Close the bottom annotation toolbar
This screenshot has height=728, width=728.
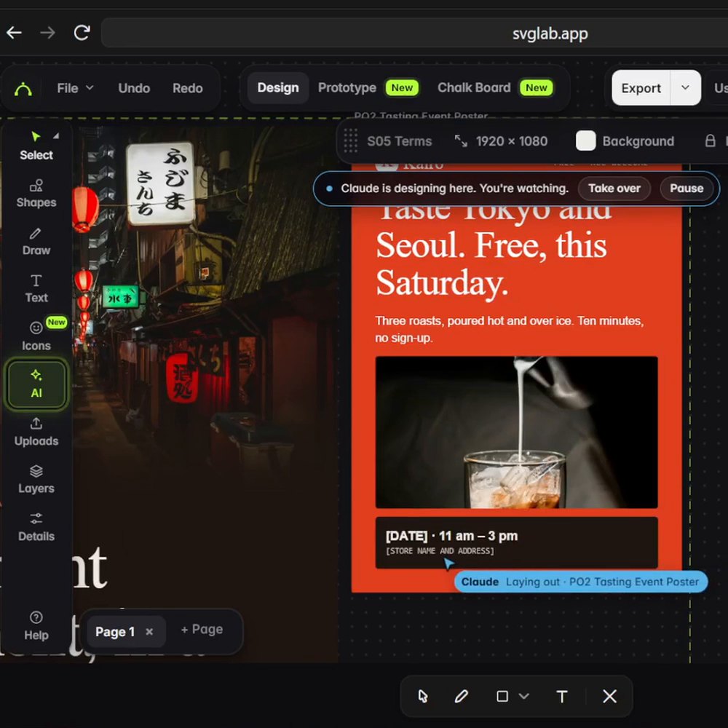609,697
